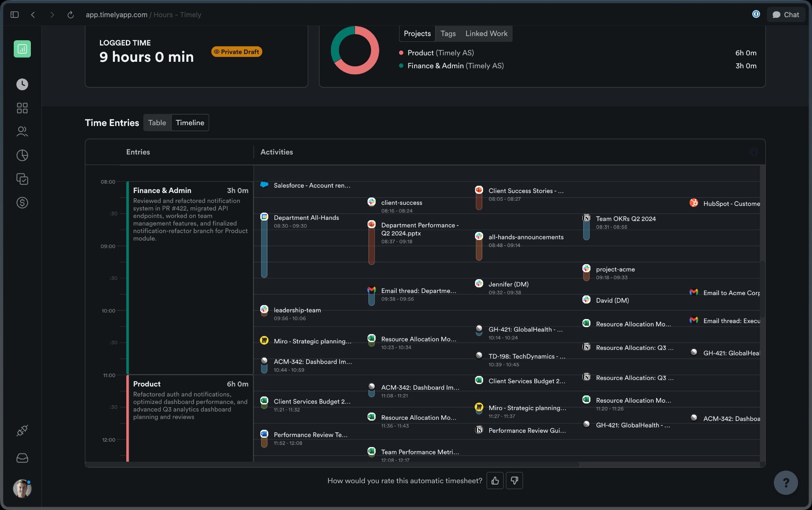Switch to the Table view

point(157,123)
